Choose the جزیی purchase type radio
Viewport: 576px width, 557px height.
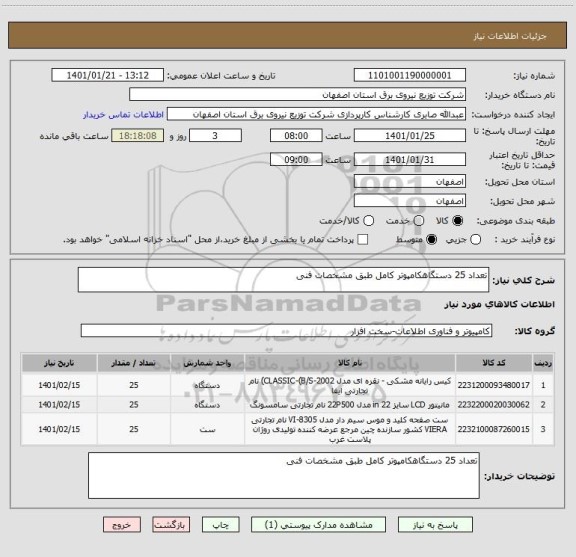(x=475, y=240)
